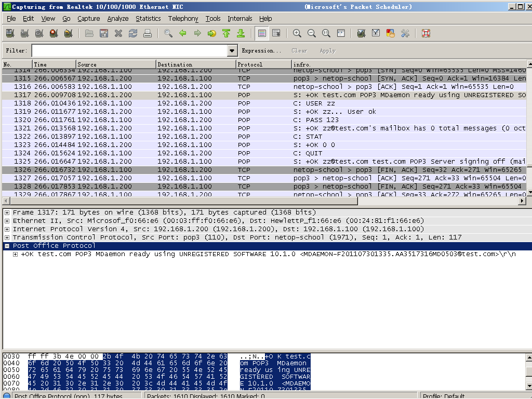Open the filter history dropdown arrow
The width and height of the screenshot is (532, 399).
(x=232, y=51)
